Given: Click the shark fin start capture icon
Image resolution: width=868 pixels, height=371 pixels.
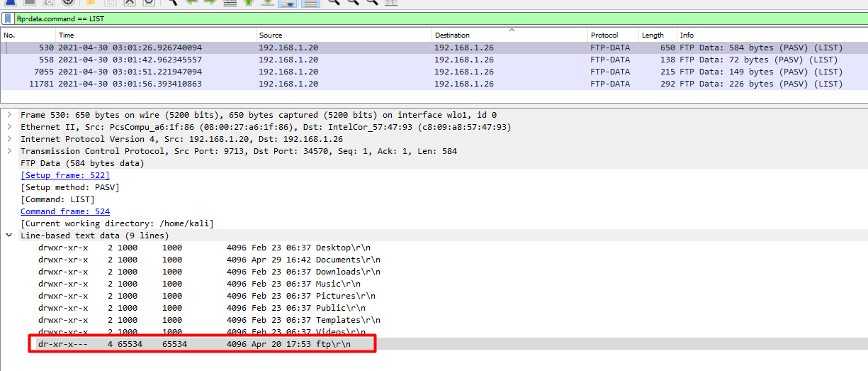Looking at the screenshot, I should coord(11,2).
